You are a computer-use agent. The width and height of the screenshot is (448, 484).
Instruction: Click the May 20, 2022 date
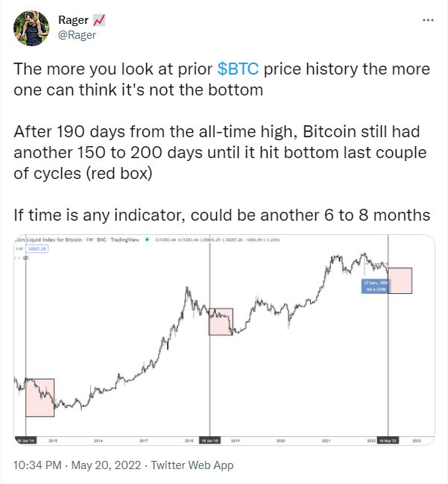106,465
